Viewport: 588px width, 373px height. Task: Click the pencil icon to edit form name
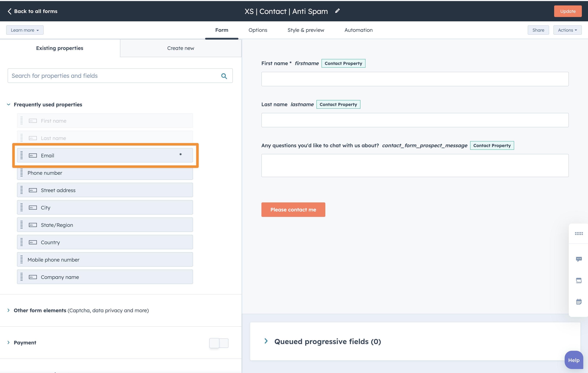click(x=337, y=11)
